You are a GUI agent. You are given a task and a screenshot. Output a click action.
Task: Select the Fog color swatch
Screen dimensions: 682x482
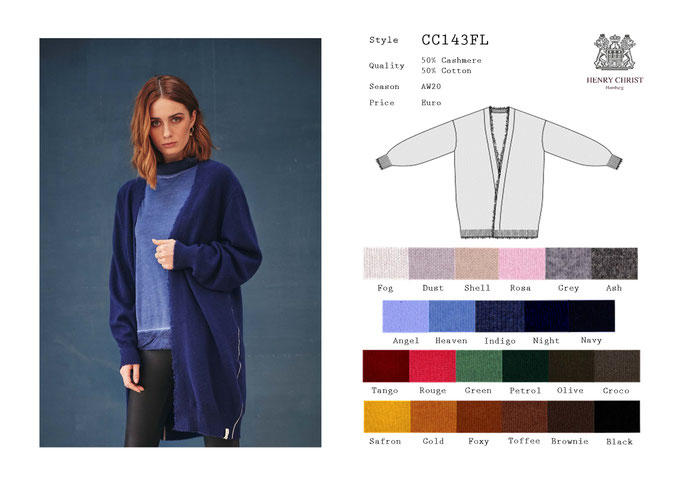click(x=386, y=264)
